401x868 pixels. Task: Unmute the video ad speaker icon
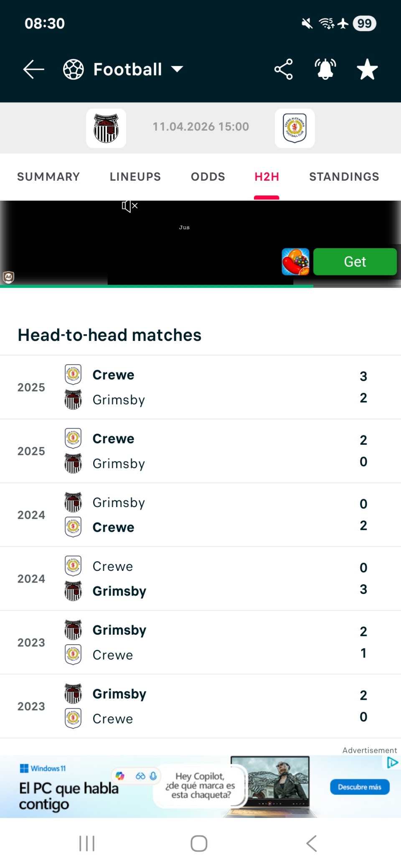pos(129,206)
